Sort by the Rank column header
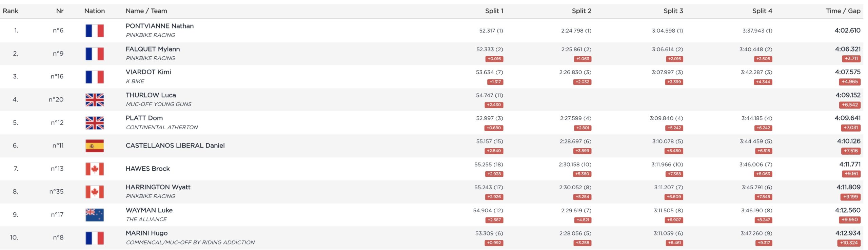Viewport: 868px width, 250px height. [11, 11]
